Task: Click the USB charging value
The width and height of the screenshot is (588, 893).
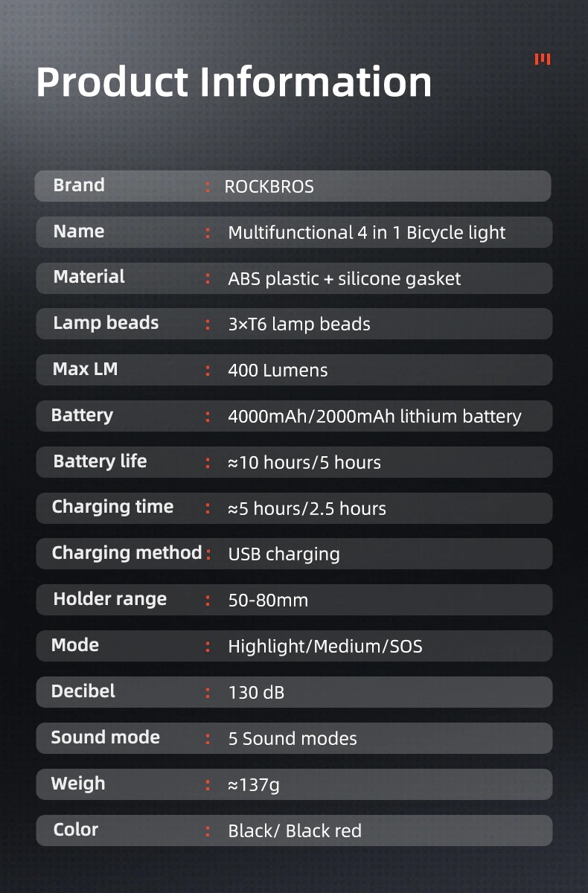Action: (284, 554)
